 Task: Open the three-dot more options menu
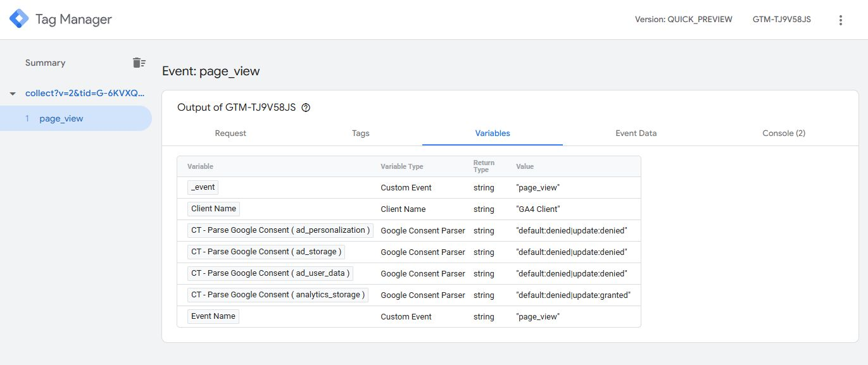pos(841,20)
